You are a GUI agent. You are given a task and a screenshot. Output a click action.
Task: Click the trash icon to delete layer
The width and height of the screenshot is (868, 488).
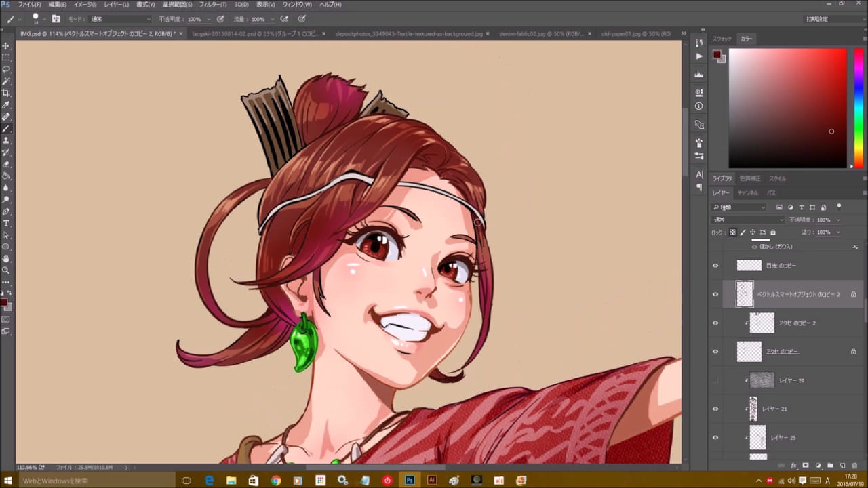coord(854,466)
